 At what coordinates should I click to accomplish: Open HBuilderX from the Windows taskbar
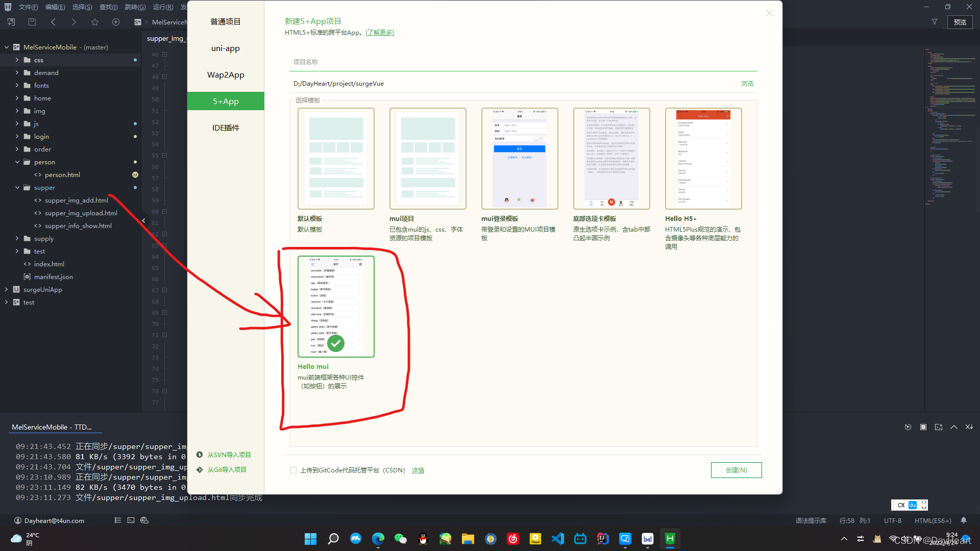pos(670,538)
